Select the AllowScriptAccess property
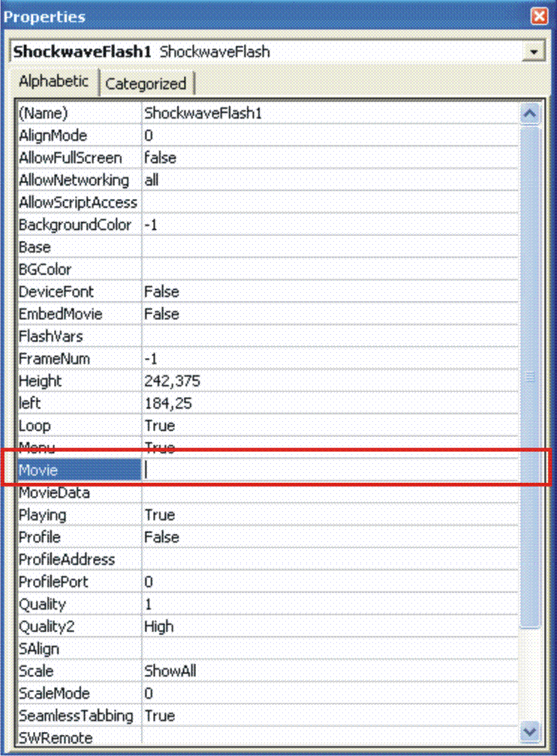 (x=79, y=203)
